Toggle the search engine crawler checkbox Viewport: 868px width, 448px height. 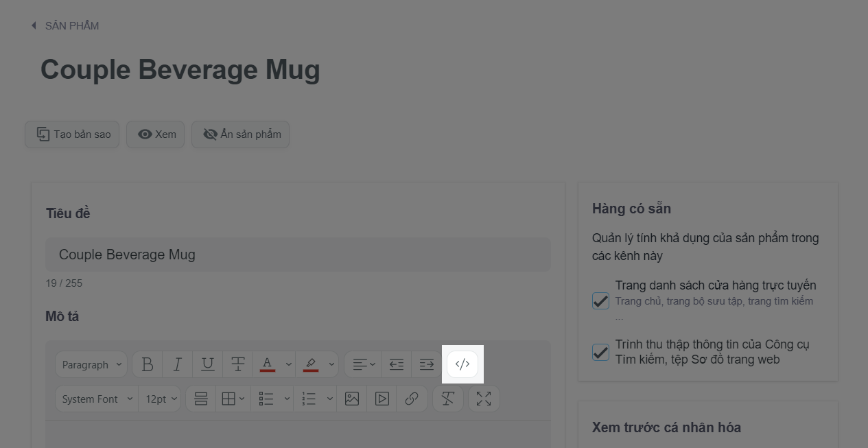click(600, 352)
